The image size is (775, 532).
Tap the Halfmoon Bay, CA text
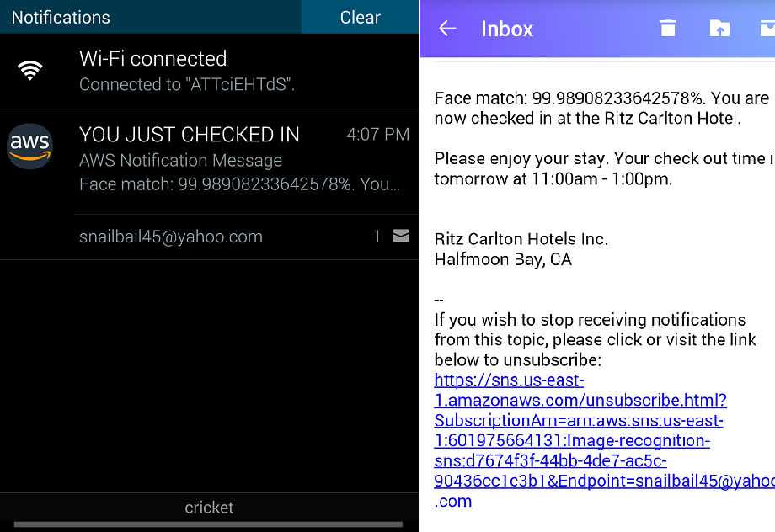tap(503, 259)
